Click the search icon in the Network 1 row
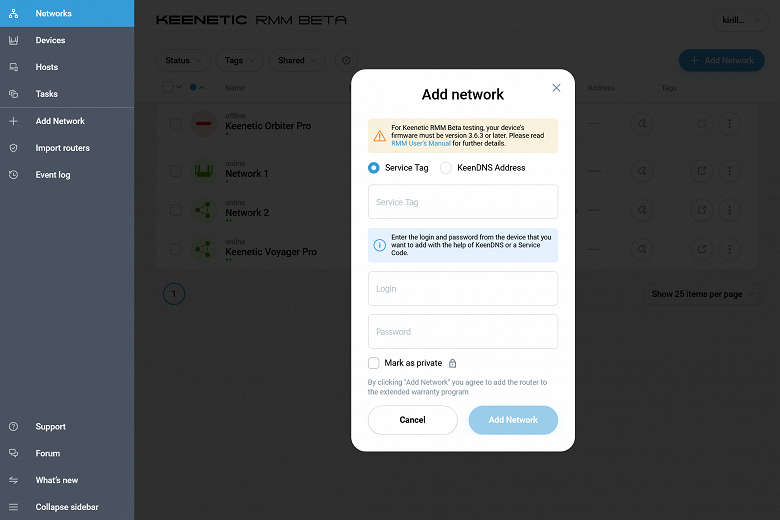Image resolution: width=780 pixels, height=520 pixels. pyautogui.click(x=641, y=172)
